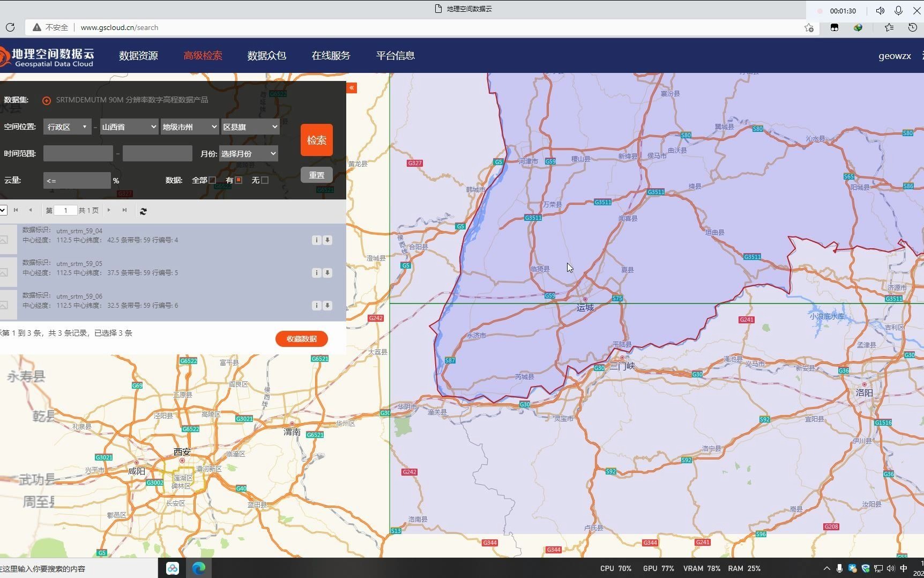Expand dataset selection via plus icon

coord(47,100)
